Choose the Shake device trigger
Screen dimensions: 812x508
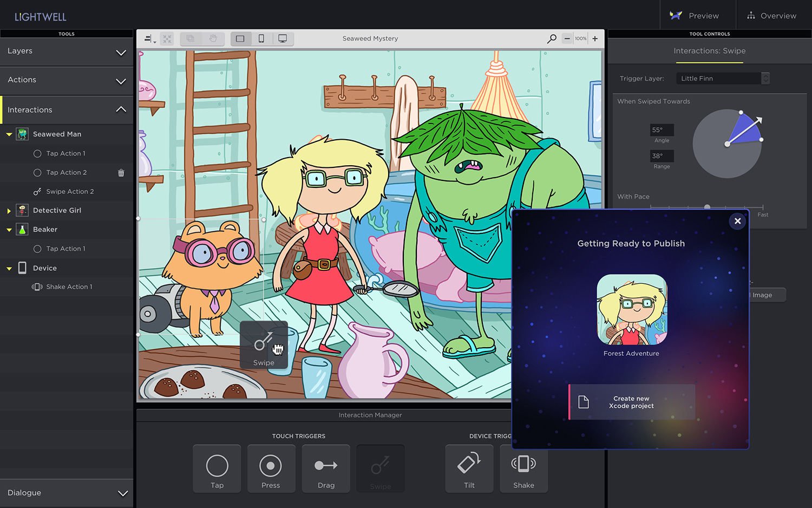[x=523, y=469]
